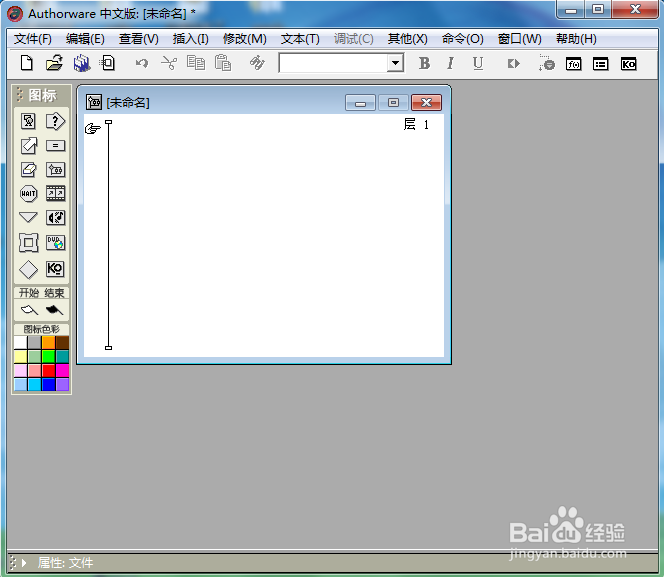The height and width of the screenshot is (577, 664).
Task: Choose the bright green color swatch
Action: (x=49, y=356)
